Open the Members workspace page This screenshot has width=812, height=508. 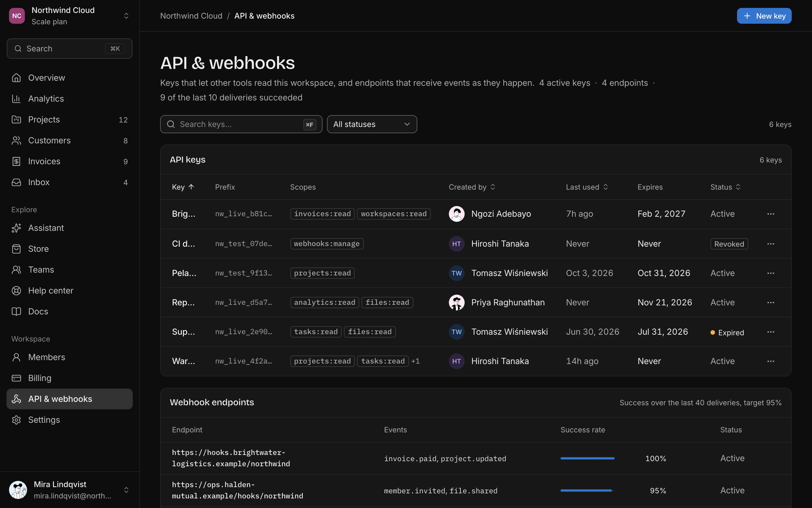point(69,357)
